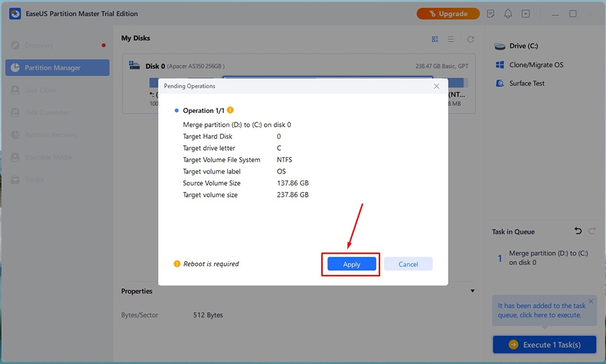606x364 pixels.
Task: Open the feedback notes icon in title bar
Action: pyautogui.click(x=491, y=14)
